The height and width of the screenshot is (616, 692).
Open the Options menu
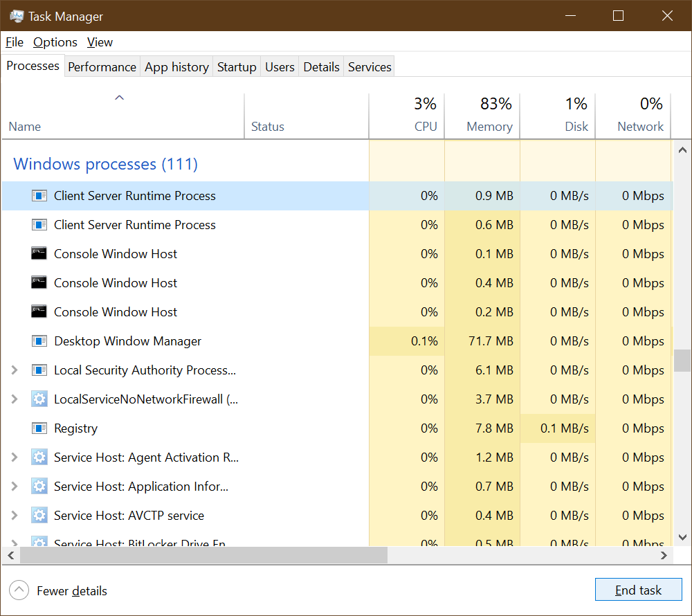(x=55, y=42)
